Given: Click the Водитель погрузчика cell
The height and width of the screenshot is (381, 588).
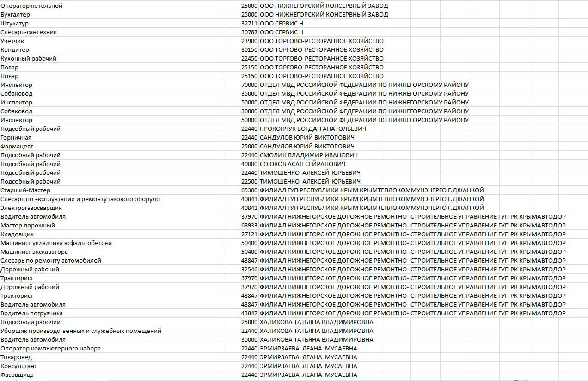Looking at the screenshot, I should click(x=31, y=313).
